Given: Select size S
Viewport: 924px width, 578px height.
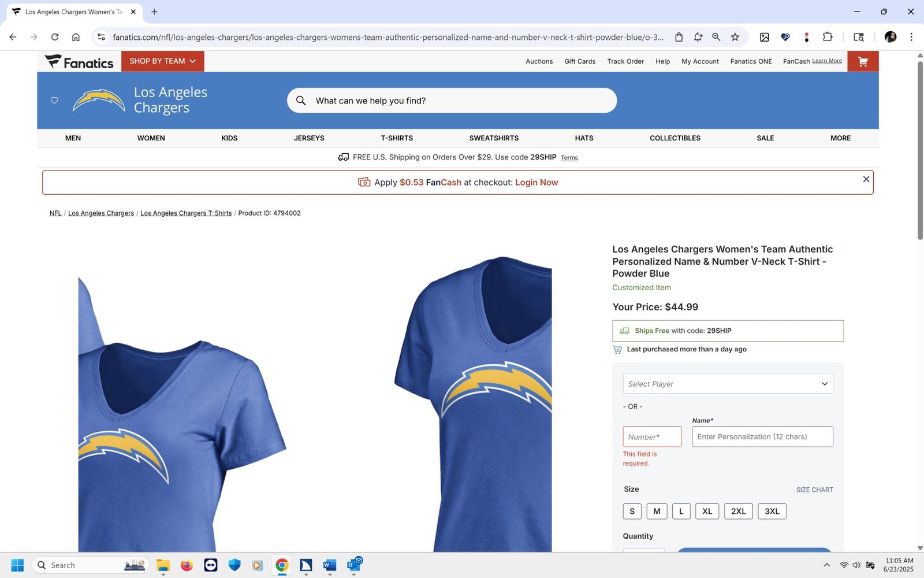Looking at the screenshot, I should click(x=632, y=511).
